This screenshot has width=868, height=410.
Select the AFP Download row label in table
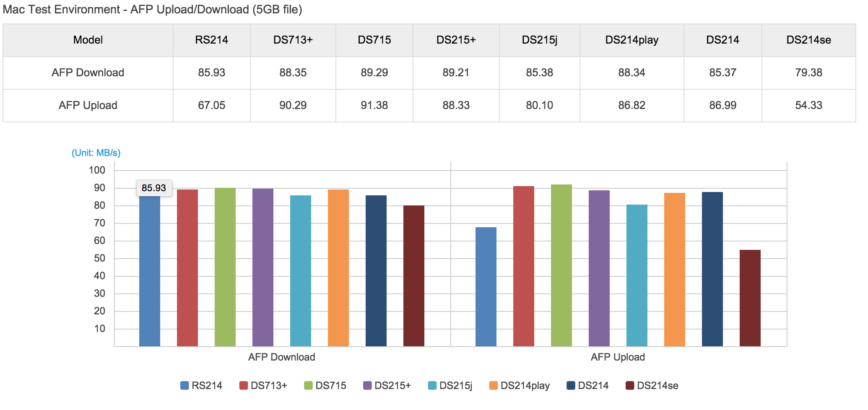[88, 73]
